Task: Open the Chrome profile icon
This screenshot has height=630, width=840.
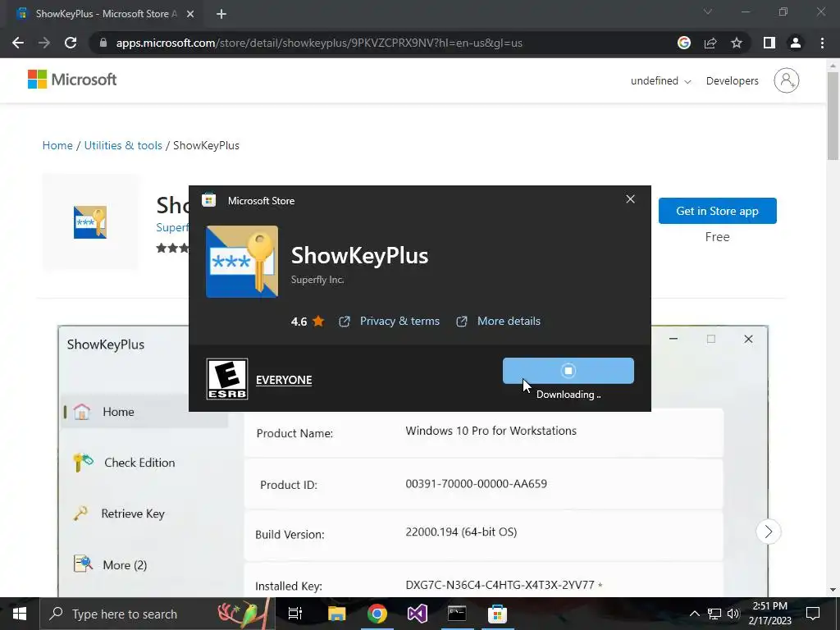Action: click(x=796, y=43)
